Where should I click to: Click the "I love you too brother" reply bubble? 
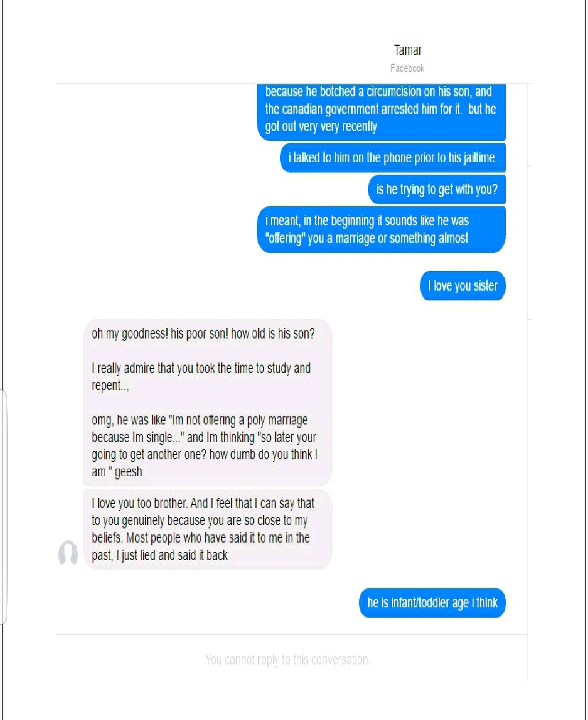pyautogui.click(x=207, y=529)
